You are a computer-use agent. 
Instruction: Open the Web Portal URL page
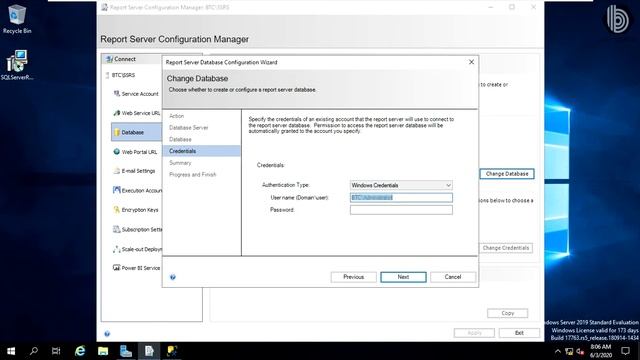[135, 152]
